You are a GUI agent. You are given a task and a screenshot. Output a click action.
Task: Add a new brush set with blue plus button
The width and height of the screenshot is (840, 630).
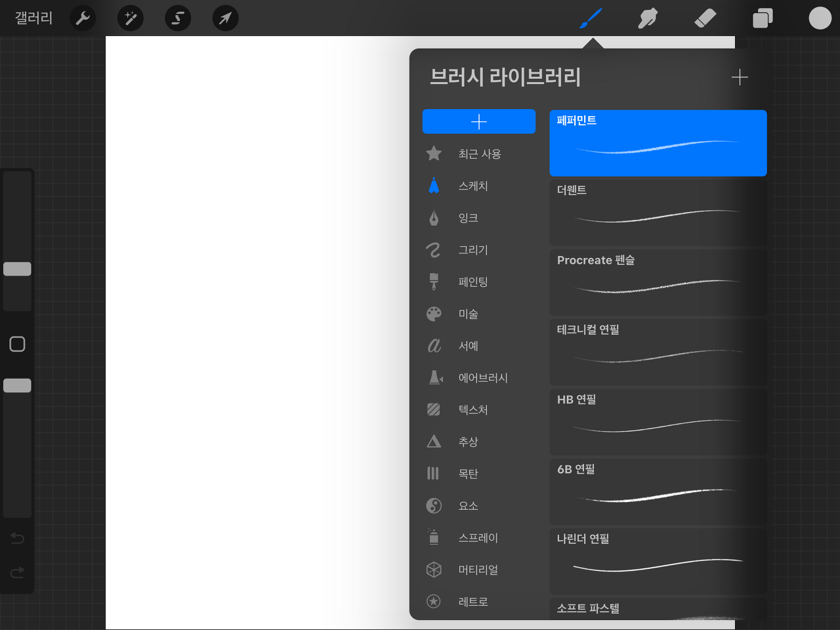click(x=479, y=121)
